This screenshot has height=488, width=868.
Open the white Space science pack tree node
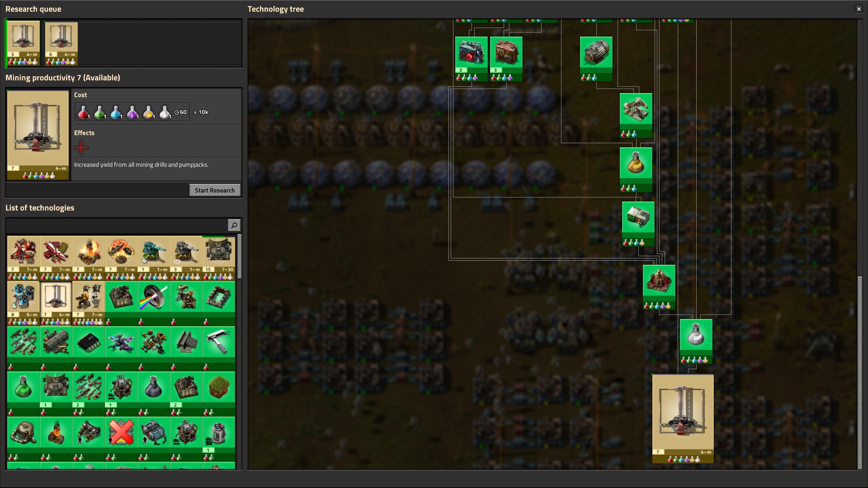(x=696, y=342)
